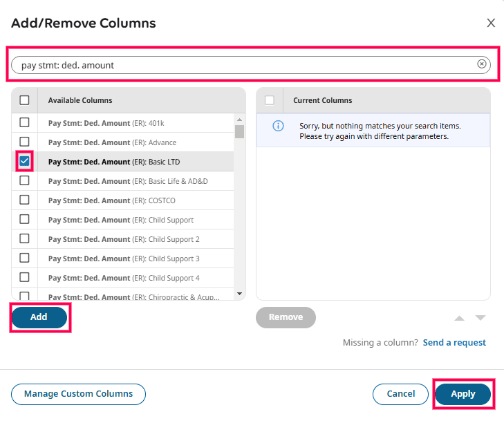
Task: Clear the column search field text
Action: [482, 64]
